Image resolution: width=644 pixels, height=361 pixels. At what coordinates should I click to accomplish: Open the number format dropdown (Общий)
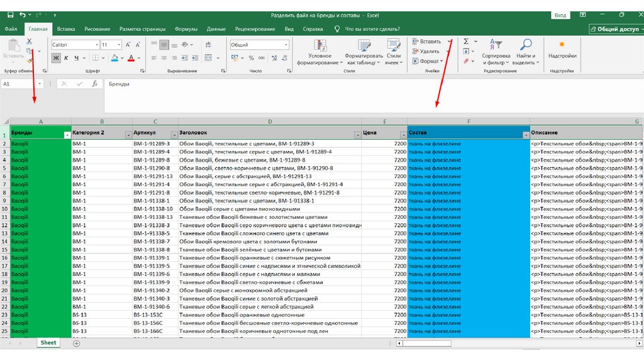click(x=286, y=45)
